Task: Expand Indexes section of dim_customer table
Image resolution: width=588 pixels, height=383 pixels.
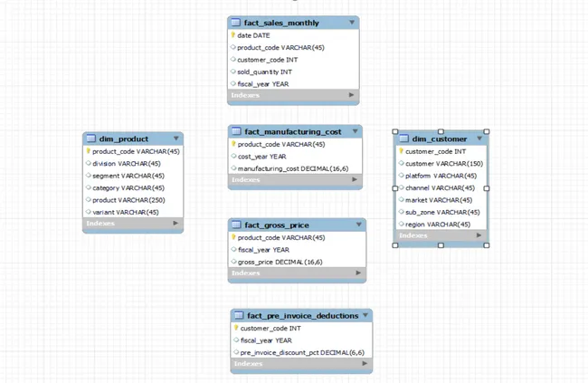Action: click(479, 235)
